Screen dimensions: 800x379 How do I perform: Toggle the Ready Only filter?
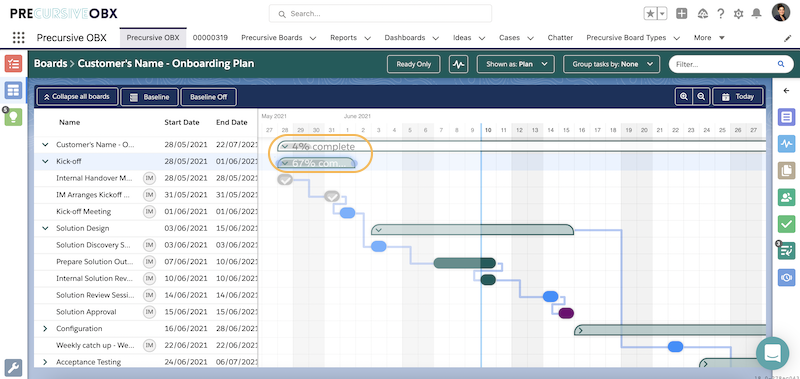click(414, 64)
